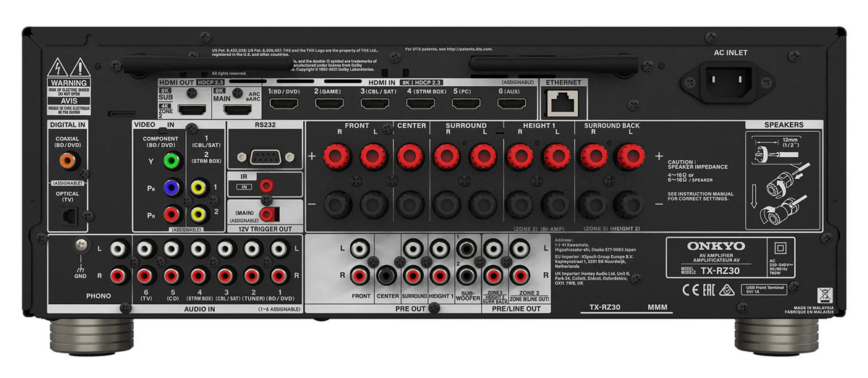Click the orange coaxial digital input jack
Viewport: 868px width, 378px height.
click(67, 161)
